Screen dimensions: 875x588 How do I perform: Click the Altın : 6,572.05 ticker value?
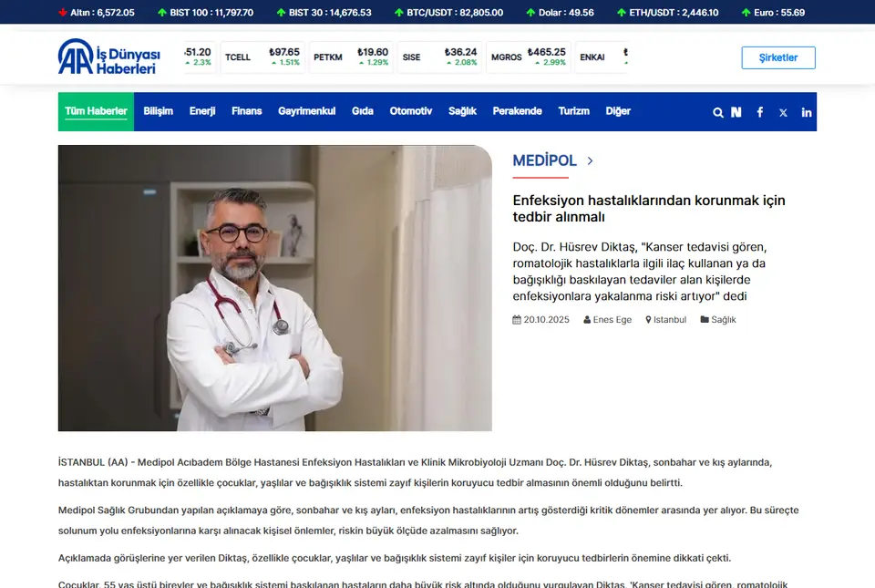point(102,12)
